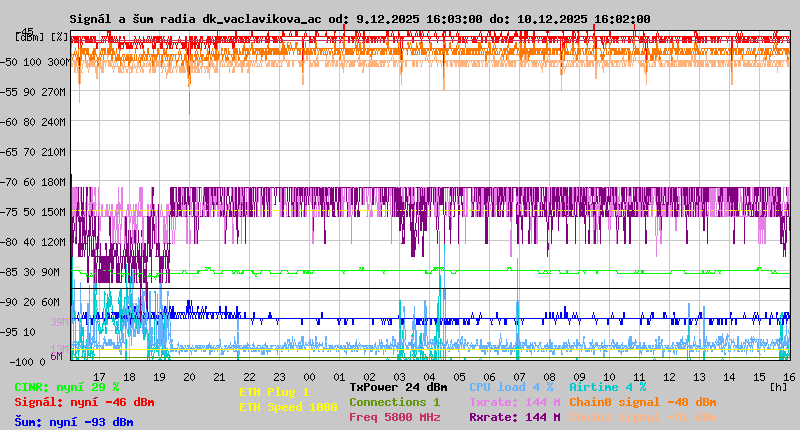This screenshot has height=430, width=800.
Task: Click the 'TxPower 24 dBm' legend label
Action: pyautogui.click(x=398, y=387)
